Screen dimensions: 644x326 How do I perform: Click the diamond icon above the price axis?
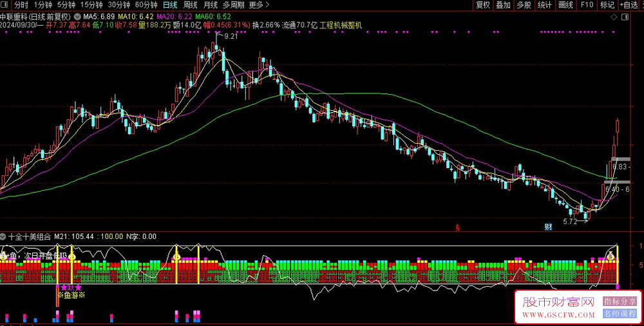pos(614,16)
